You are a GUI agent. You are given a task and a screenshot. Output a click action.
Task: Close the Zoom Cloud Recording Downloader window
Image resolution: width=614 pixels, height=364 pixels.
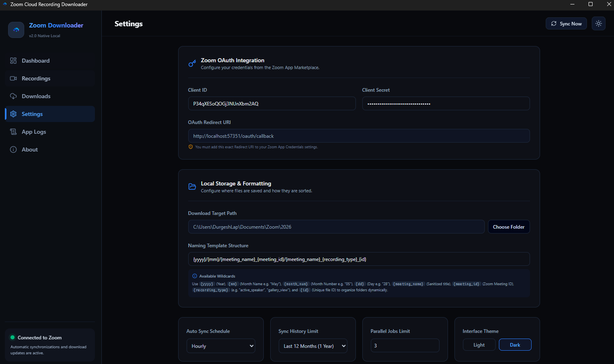click(x=609, y=4)
